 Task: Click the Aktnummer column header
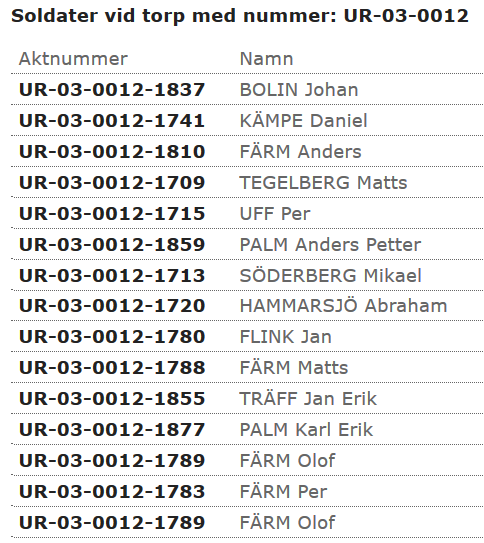click(73, 59)
